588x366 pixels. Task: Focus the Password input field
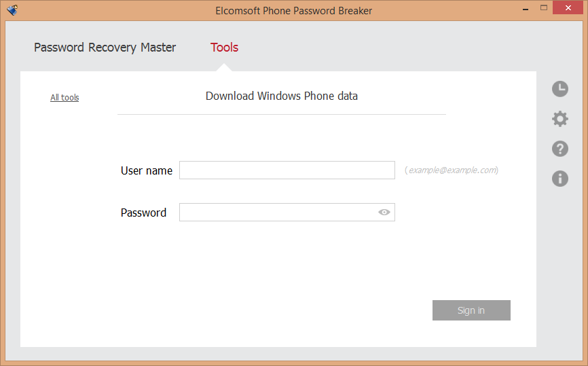pyautogui.click(x=287, y=213)
